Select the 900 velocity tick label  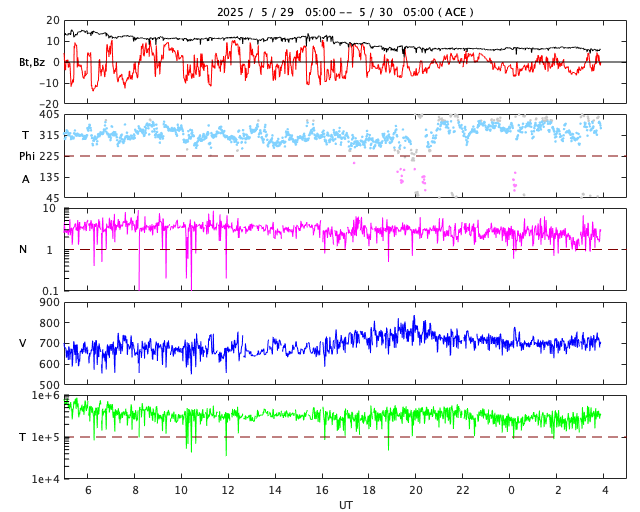tap(49, 303)
